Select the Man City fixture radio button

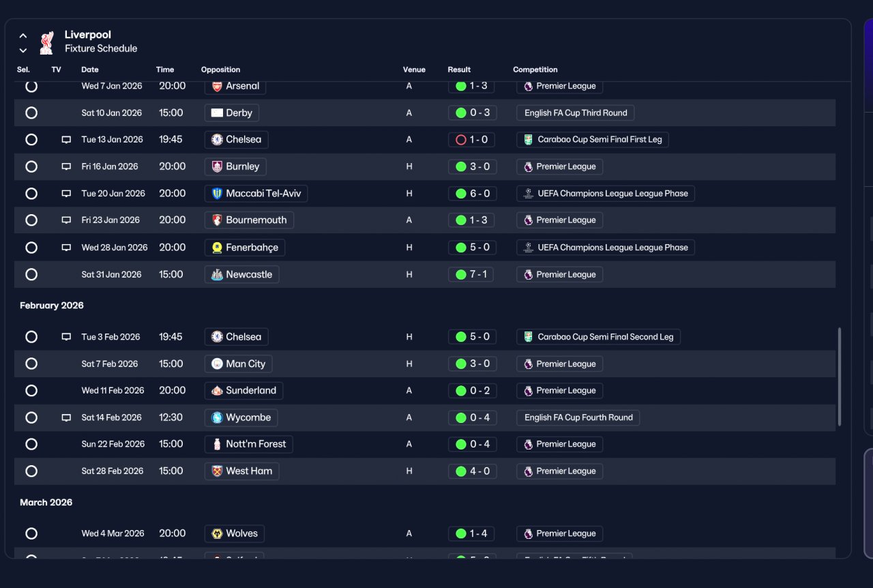point(31,364)
